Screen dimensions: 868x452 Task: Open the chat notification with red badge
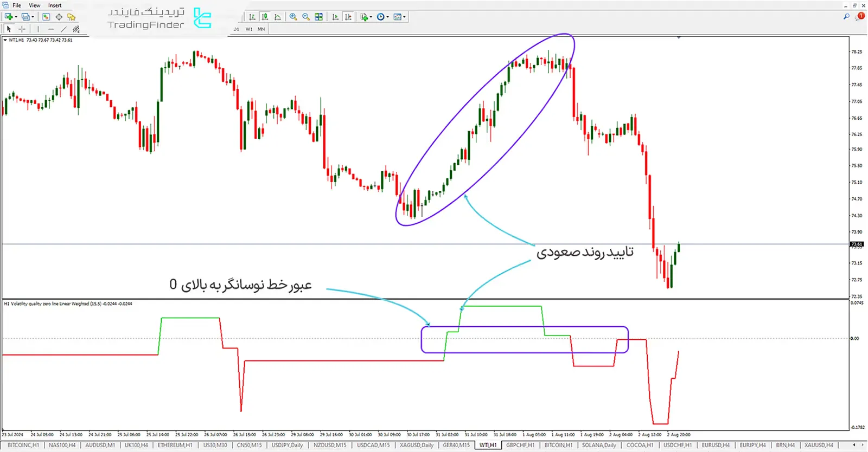coord(860,17)
